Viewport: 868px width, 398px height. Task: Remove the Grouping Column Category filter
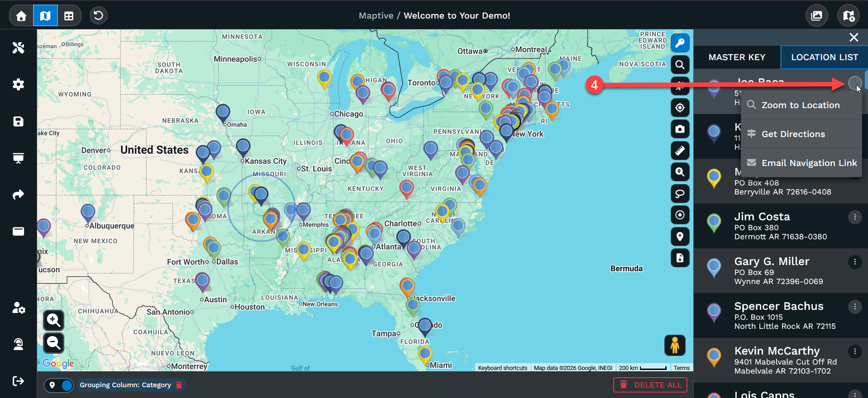[179, 385]
